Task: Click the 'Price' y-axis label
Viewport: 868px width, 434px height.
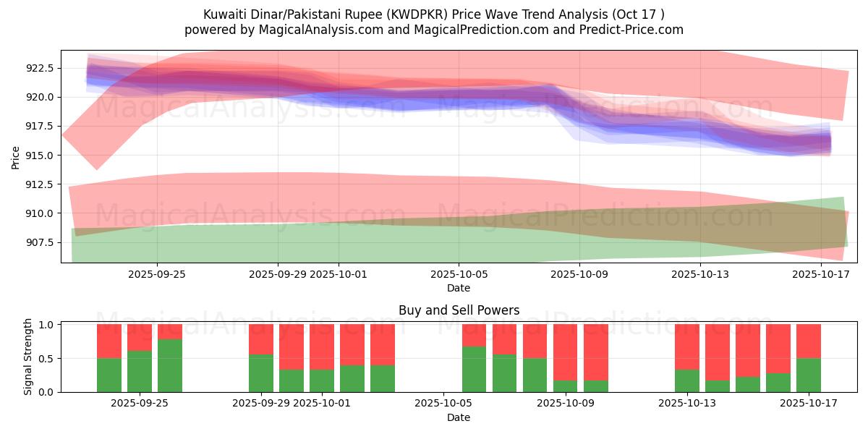Action: [x=16, y=156]
